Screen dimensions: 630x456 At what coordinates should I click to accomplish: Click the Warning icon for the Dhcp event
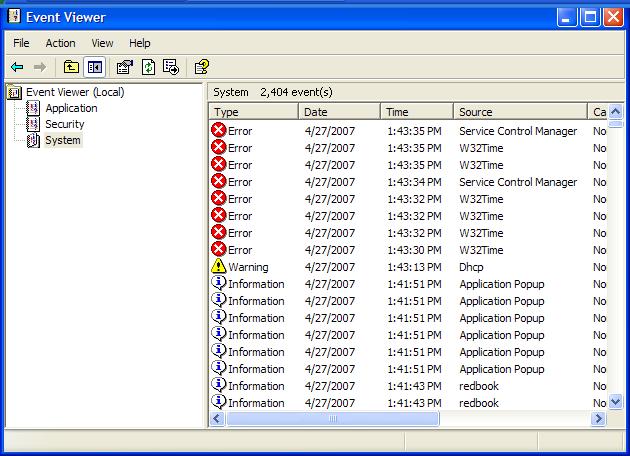(x=219, y=266)
